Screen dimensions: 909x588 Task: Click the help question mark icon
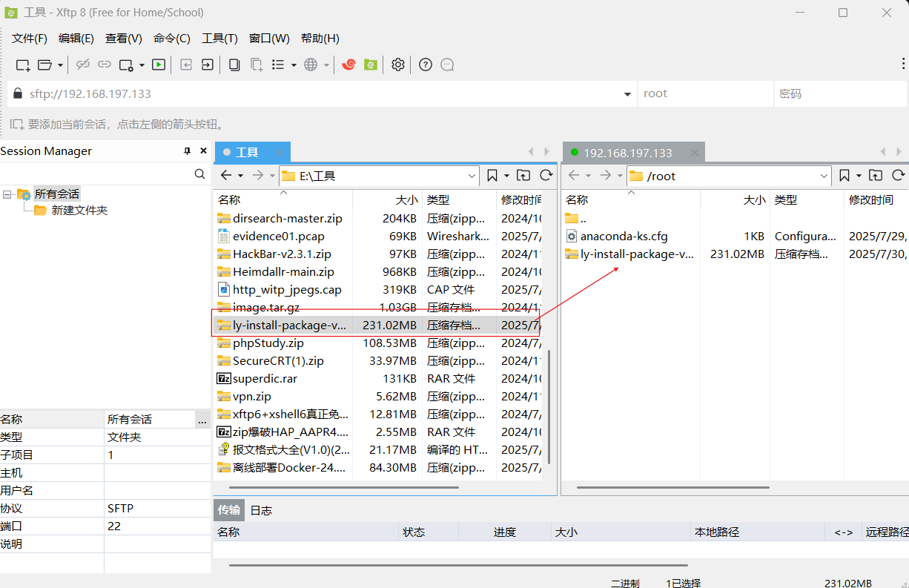tap(426, 65)
